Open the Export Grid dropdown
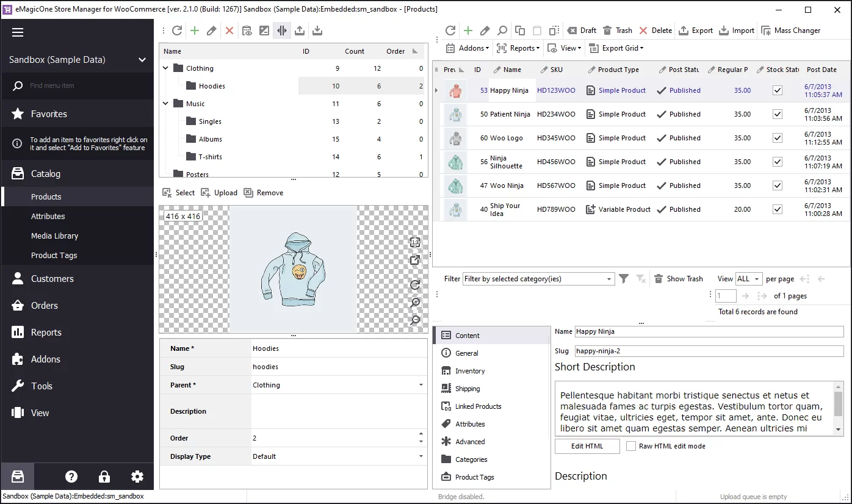This screenshot has width=852, height=504. point(616,48)
